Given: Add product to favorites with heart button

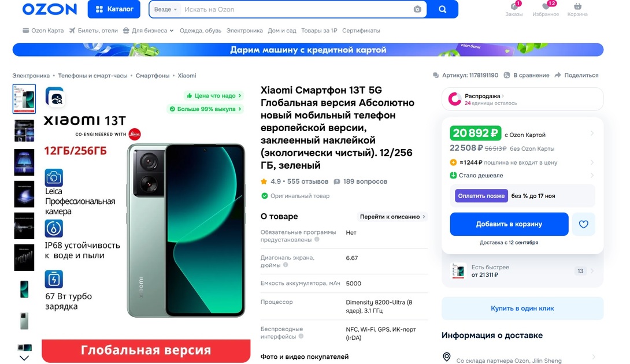Looking at the screenshot, I should [583, 224].
